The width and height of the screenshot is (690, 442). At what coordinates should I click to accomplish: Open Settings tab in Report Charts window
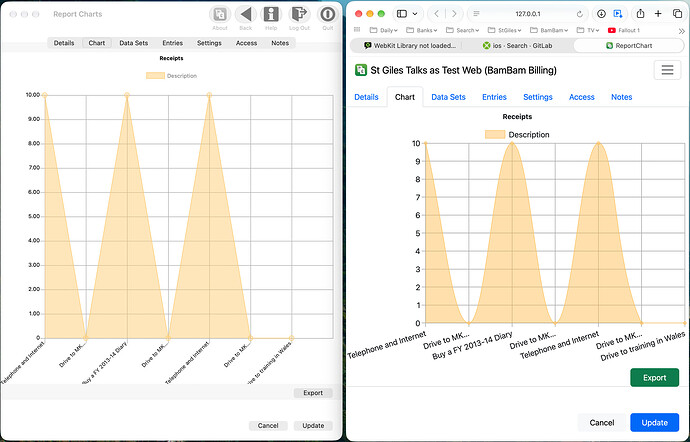point(209,43)
